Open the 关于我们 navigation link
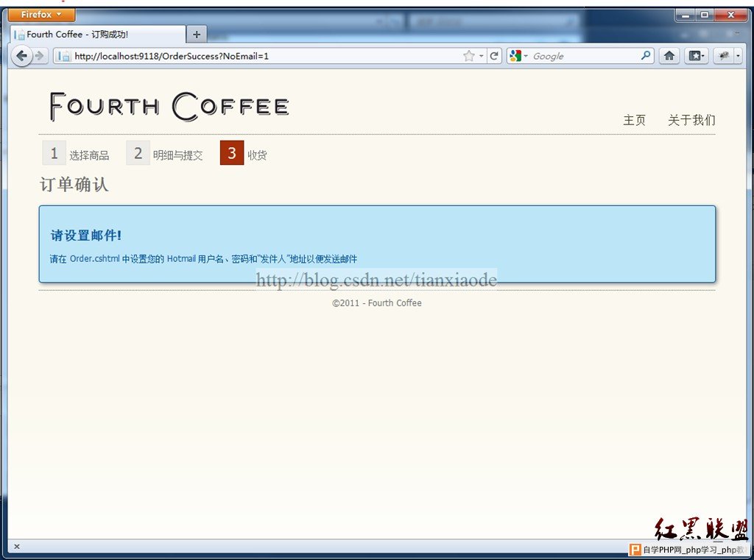This screenshot has width=754, height=560. [x=691, y=120]
